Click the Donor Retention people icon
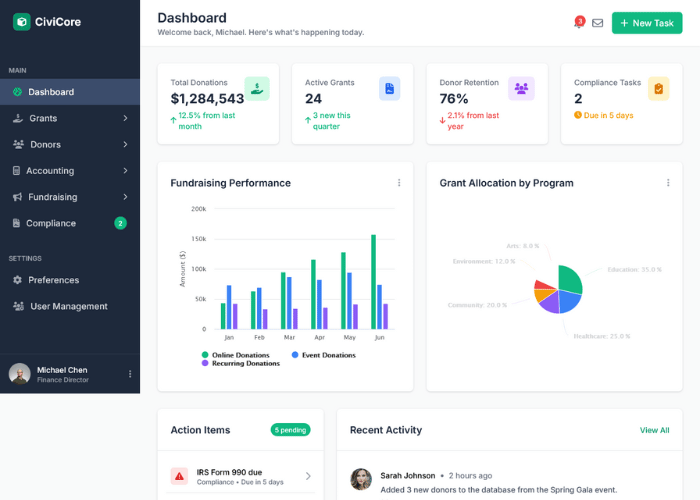This screenshot has width=700, height=500. (521, 88)
